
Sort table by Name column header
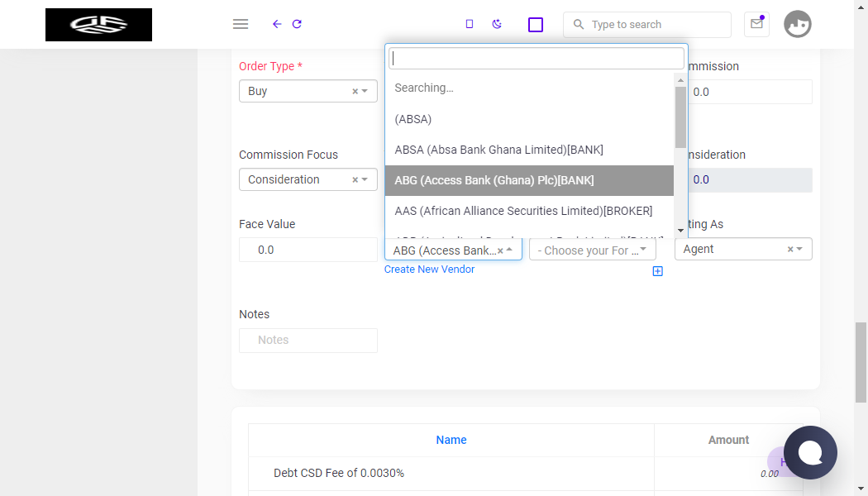pyautogui.click(x=451, y=440)
